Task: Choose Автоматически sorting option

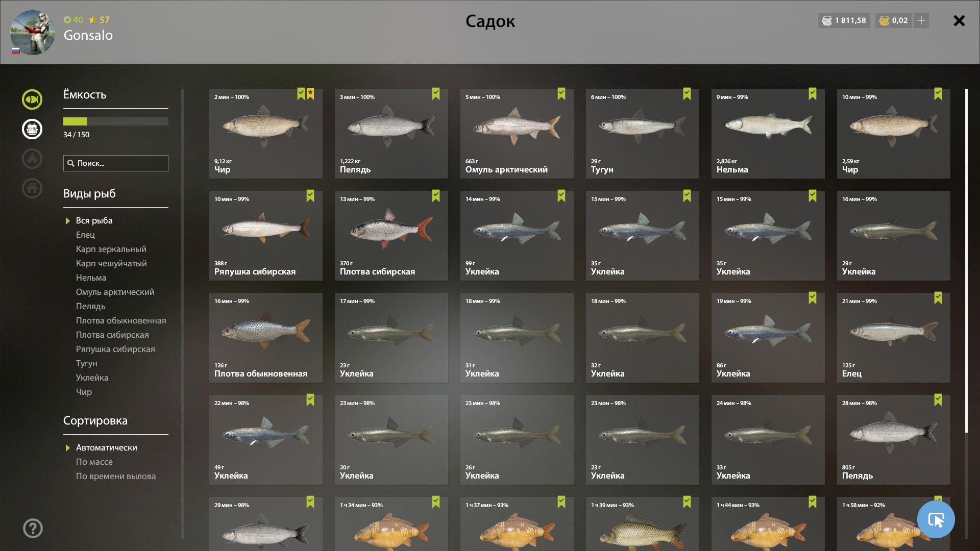Action: tap(106, 447)
